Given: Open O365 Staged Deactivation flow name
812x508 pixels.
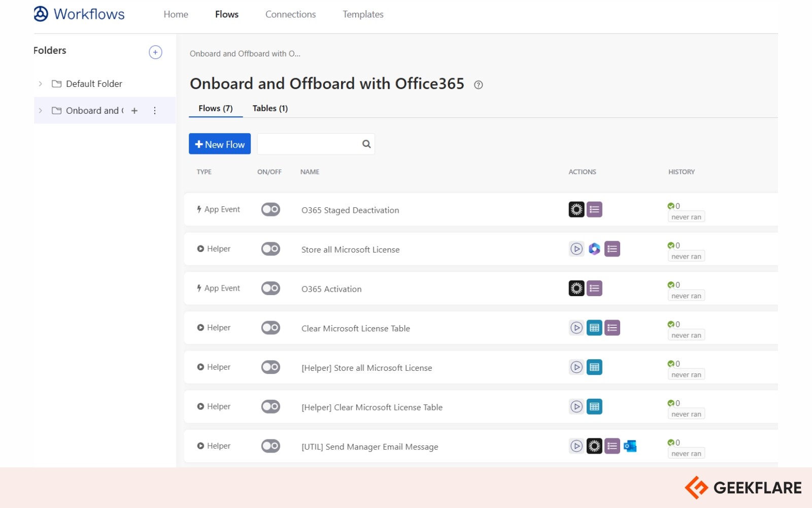Looking at the screenshot, I should point(350,210).
